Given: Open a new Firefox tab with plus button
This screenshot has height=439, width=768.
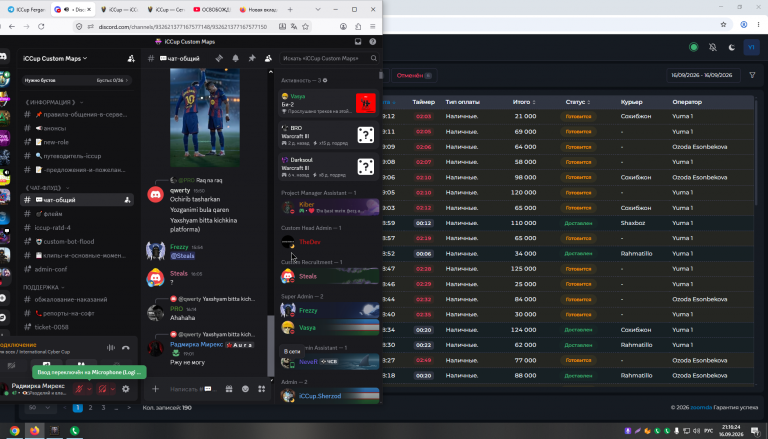Looking at the screenshot, I should pos(290,9).
